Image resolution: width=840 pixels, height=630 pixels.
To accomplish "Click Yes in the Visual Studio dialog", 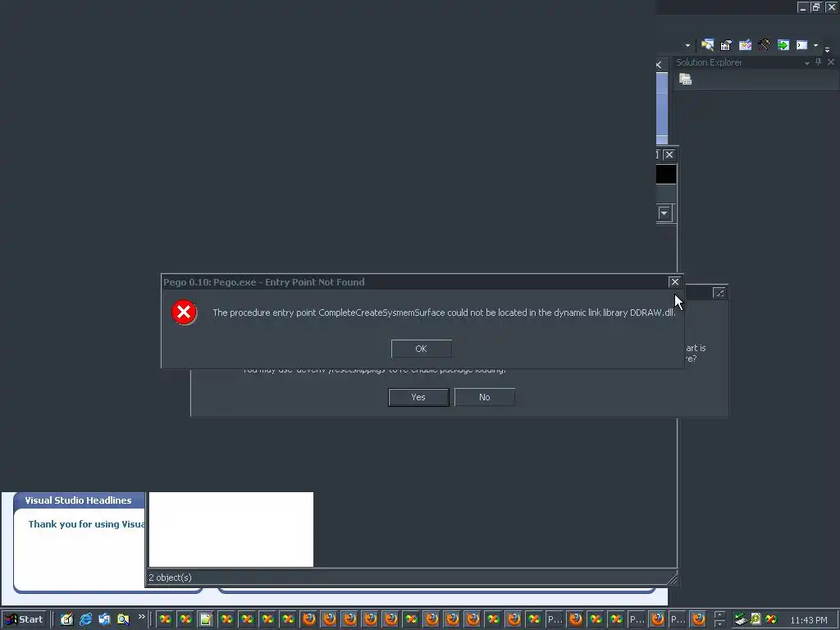I will (x=418, y=398).
